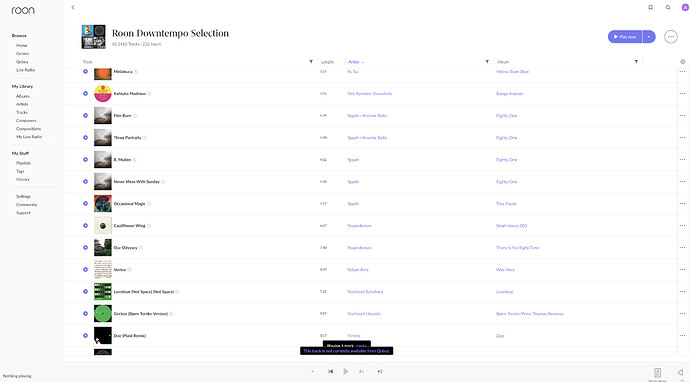Add the Geckos track with its plus icon

85,313
